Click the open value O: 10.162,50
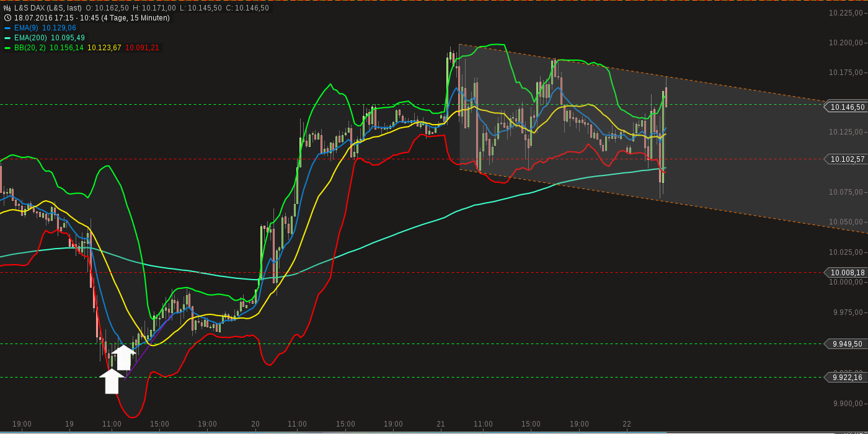This screenshot has width=868, height=434. 107,8
